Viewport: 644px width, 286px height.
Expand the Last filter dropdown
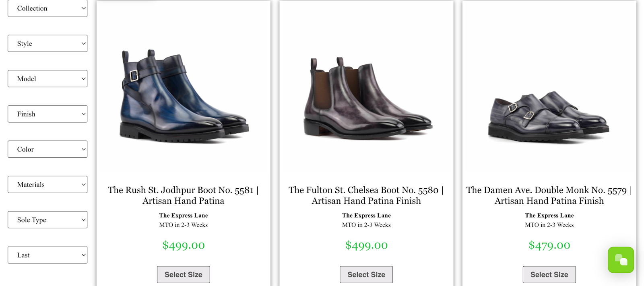point(47,255)
